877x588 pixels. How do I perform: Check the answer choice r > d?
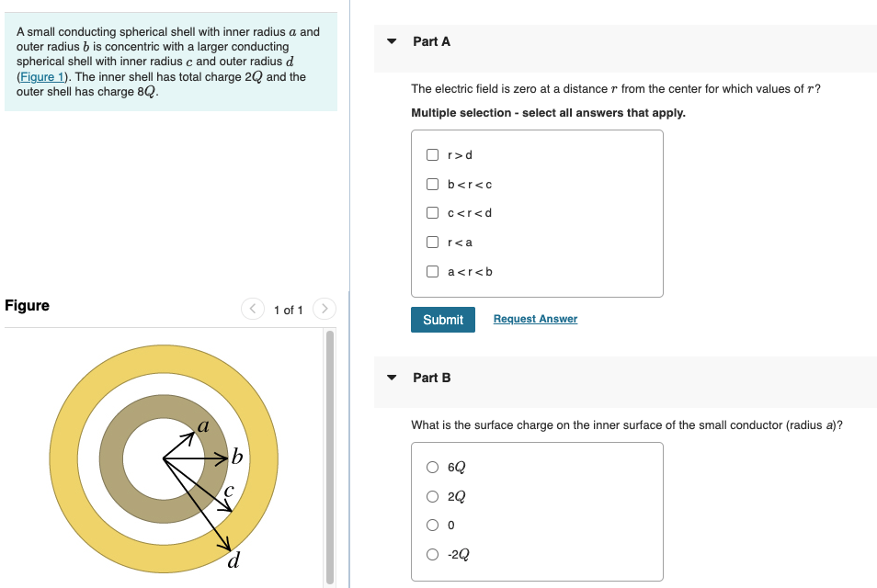[432, 154]
